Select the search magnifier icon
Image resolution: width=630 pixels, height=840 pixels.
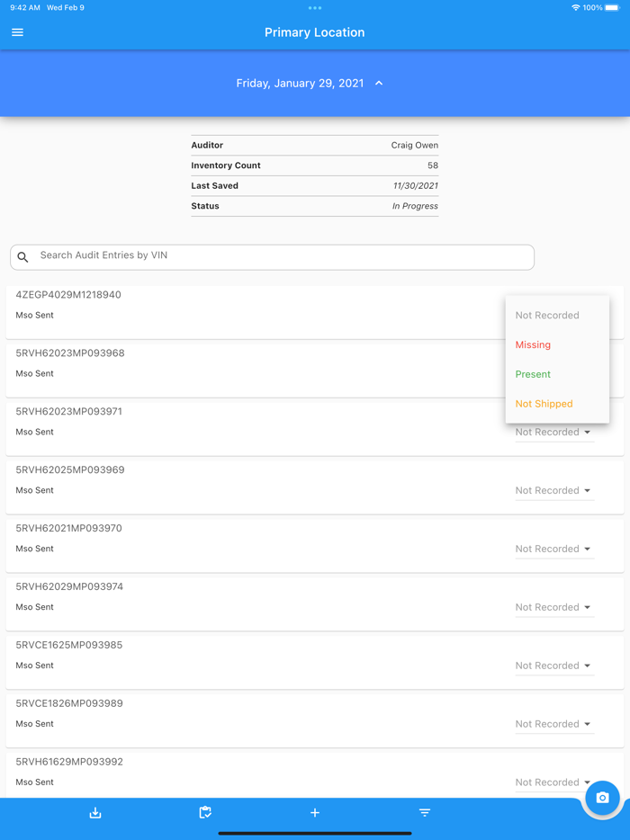pyautogui.click(x=22, y=257)
